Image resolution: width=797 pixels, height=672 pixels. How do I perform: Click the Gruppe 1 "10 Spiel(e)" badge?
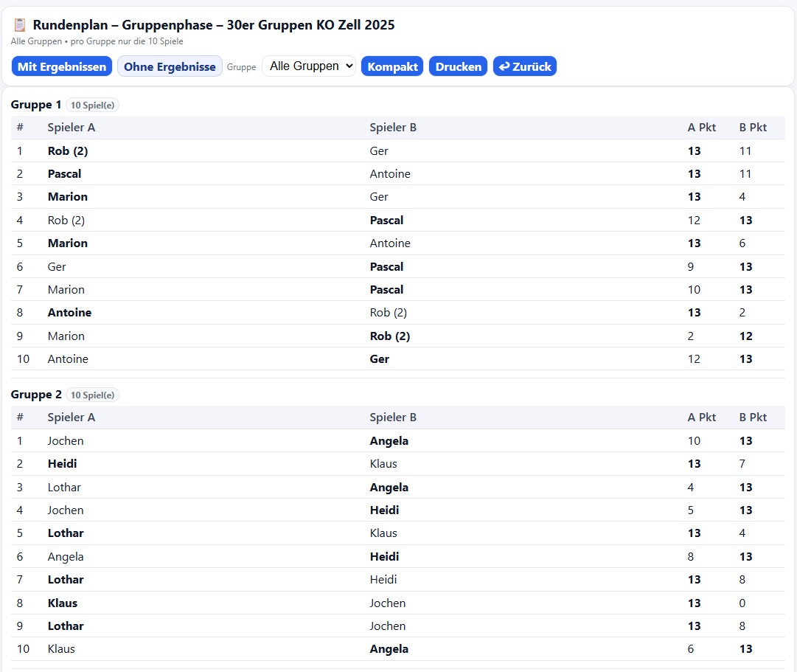click(x=92, y=105)
